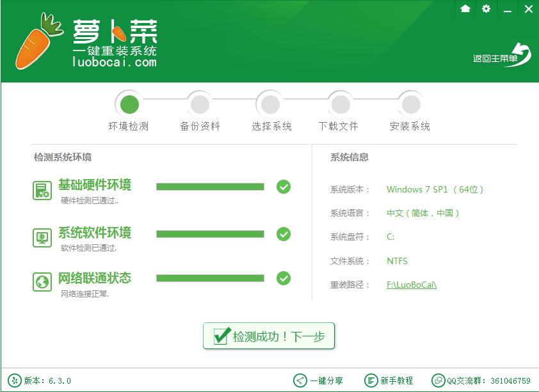Click the system software environment icon

42,238
